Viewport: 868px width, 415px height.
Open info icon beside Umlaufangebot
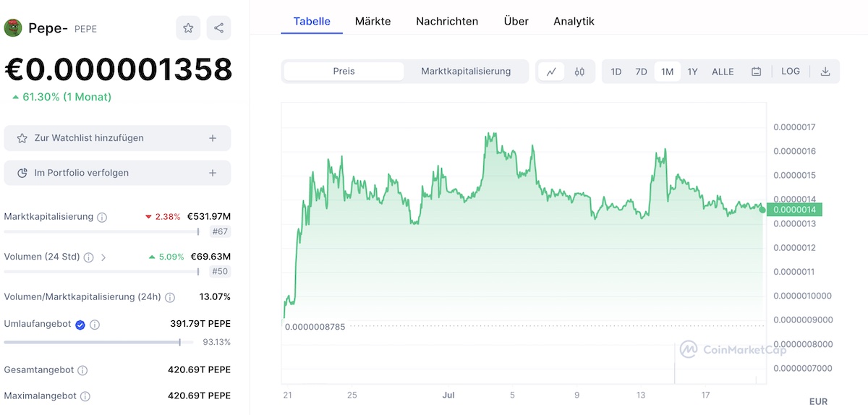95,325
